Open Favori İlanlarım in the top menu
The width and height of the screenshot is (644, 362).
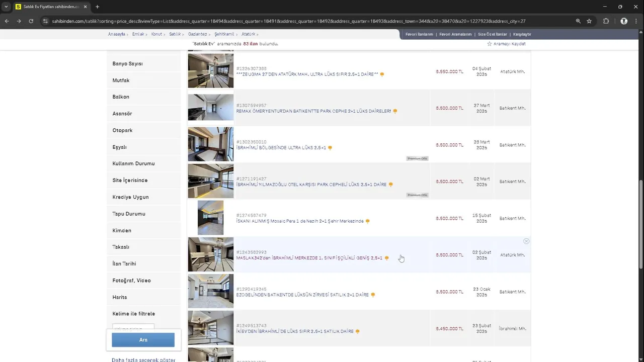coord(419,34)
